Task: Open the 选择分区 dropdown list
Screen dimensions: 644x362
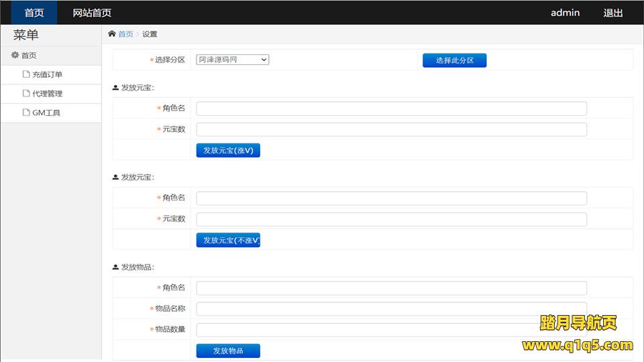Action: pyautogui.click(x=232, y=60)
